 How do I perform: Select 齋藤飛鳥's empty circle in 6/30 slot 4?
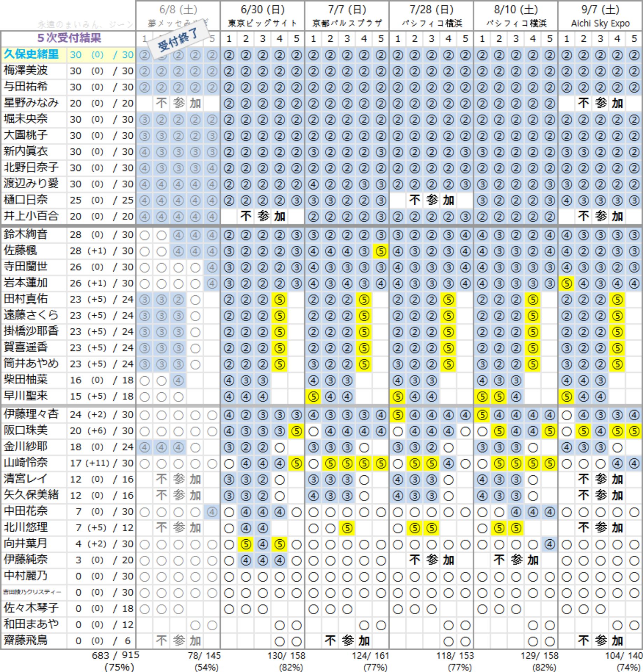280,642
